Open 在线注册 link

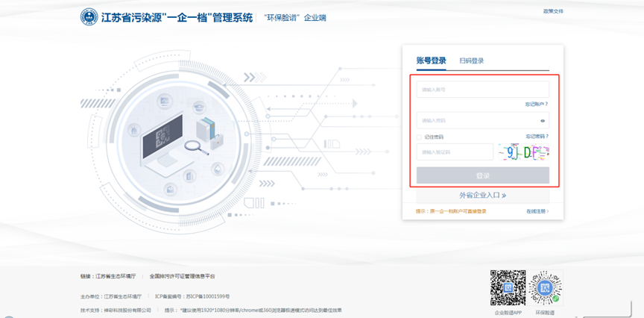point(537,211)
